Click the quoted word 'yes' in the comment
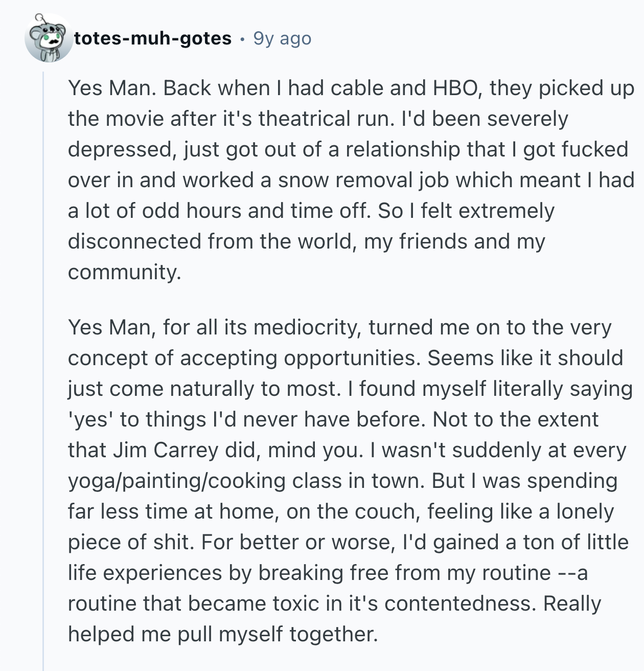This screenshot has width=644, height=671. click(90, 419)
